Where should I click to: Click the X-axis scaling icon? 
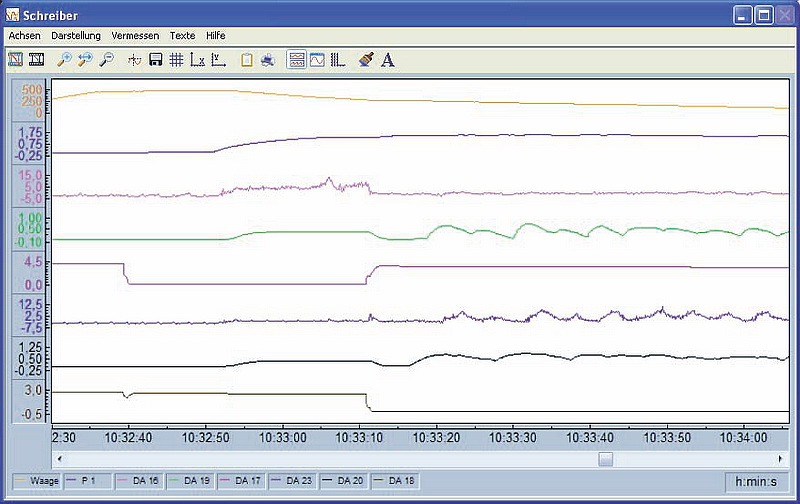pyautogui.click(x=197, y=60)
